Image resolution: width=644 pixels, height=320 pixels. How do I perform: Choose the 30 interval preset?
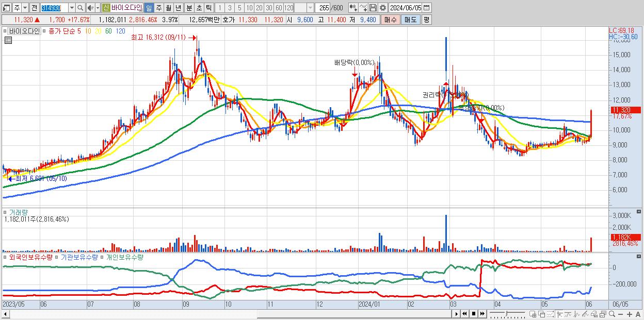[x=269, y=8]
